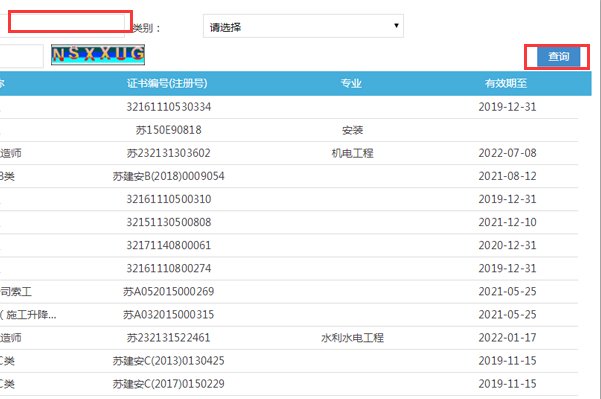601x399 pixels.
Task: Click the 有效期至 column header
Action: 506,83
